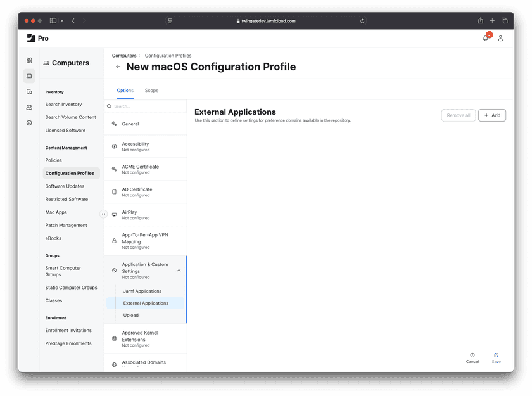The image size is (532, 396).
Task: Open the notifications bell icon
Action: point(486,38)
